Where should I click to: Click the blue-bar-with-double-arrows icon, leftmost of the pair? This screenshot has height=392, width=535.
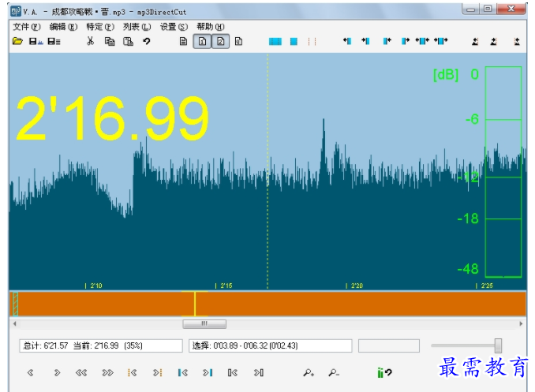pyautogui.click(x=422, y=41)
